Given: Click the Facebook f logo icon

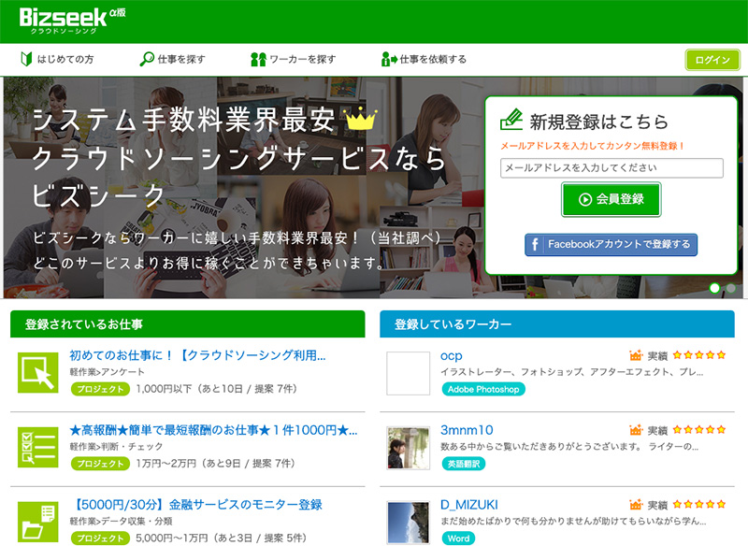Looking at the screenshot, I should point(535,245).
